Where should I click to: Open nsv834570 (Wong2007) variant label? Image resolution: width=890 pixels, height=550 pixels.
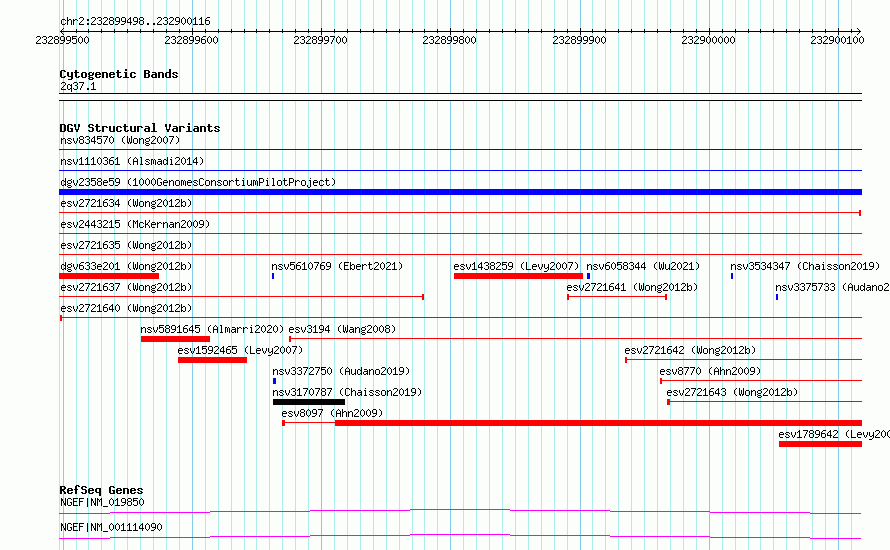tap(120, 140)
